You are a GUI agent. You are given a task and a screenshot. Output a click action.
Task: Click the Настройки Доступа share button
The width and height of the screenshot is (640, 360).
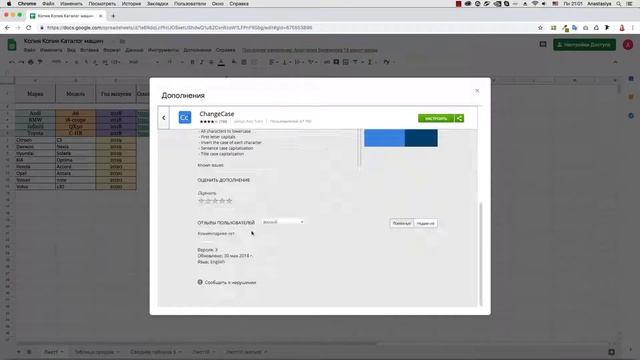[x=584, y=44]
